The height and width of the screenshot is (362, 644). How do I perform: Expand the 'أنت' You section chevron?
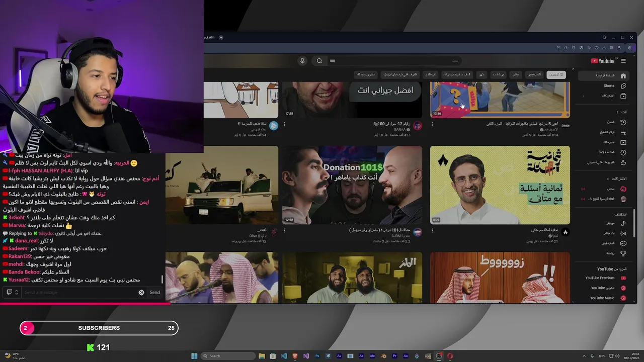coord(617,112)
